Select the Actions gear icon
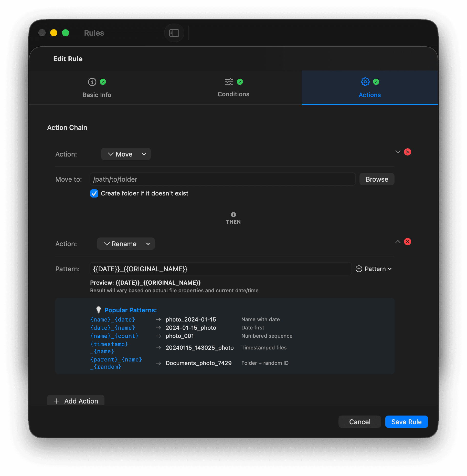 (x=365, y=82)
